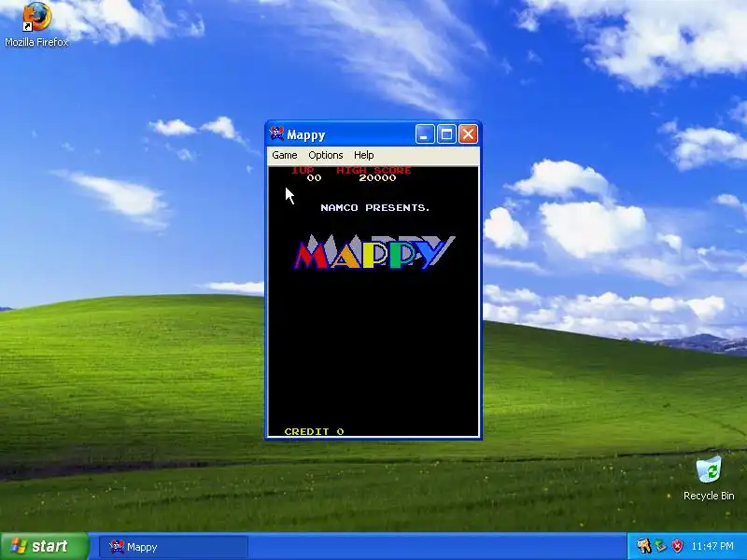The image size is (747, 560).
Task: Click the keys icon in system tray
Action: click(x=644, y=546)
